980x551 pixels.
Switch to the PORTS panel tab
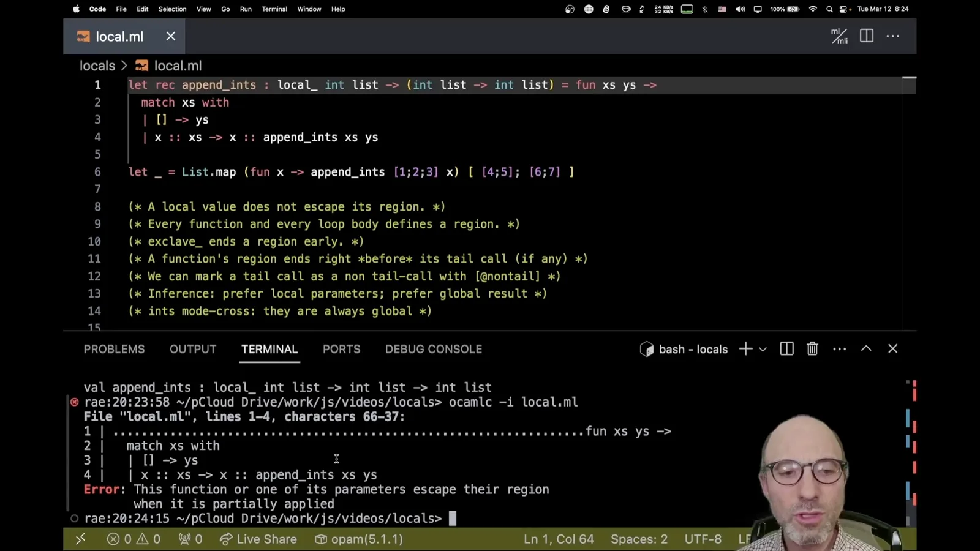click(x=341, y=349)
